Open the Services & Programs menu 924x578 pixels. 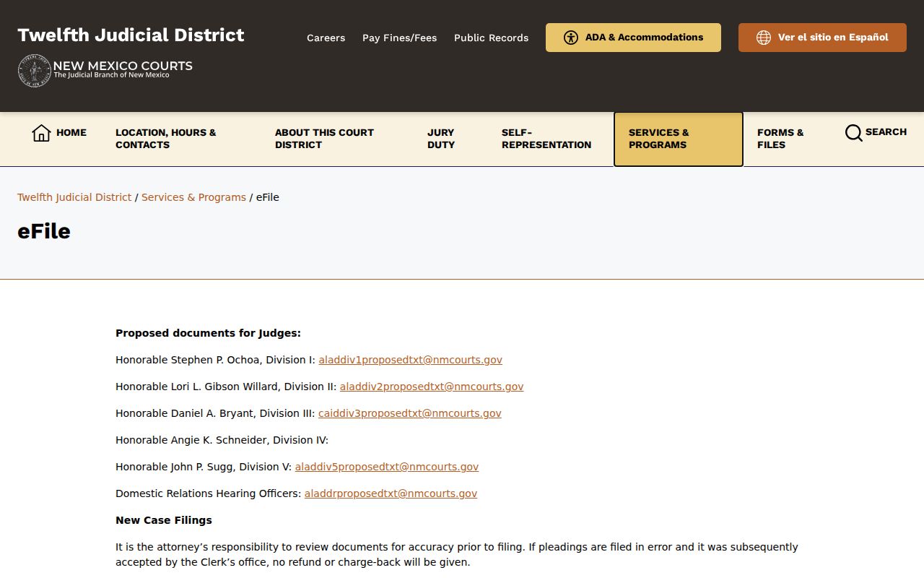coord(678,139)
